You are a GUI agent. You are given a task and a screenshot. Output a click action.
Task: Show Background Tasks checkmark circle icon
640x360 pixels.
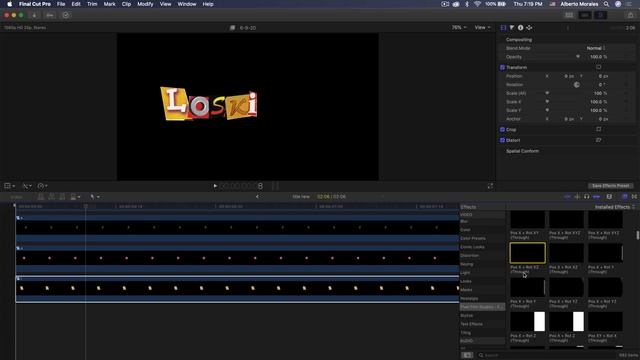pos(66,15)
